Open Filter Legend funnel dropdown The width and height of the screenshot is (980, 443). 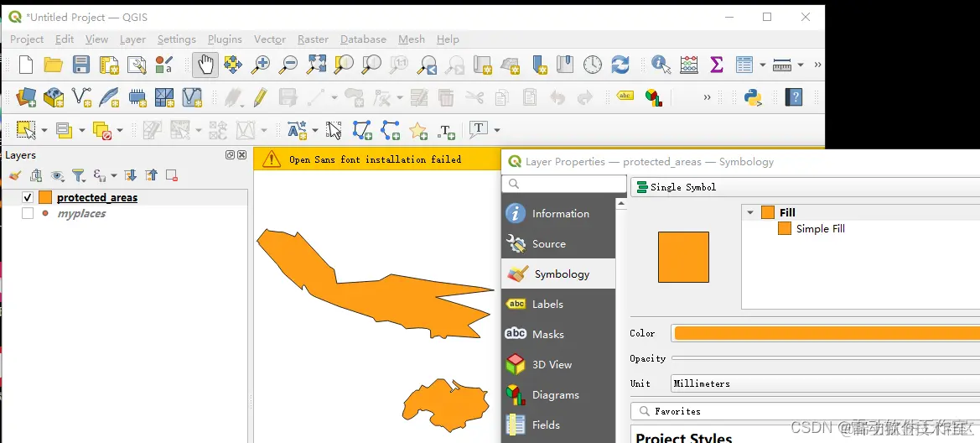click(78, 176)
